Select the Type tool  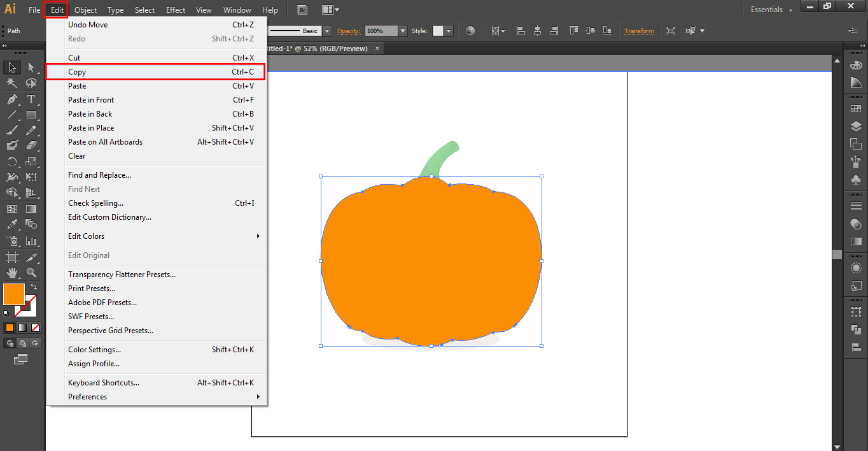click(x=31, y=99)
